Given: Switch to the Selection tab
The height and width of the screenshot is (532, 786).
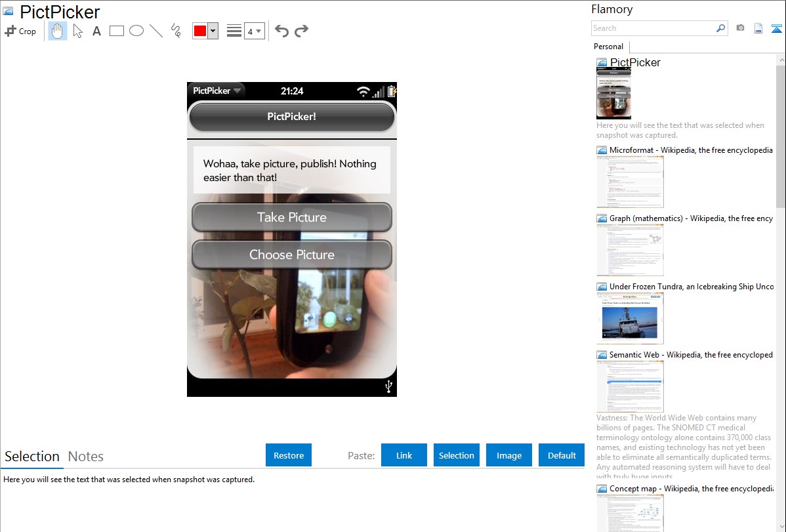Looking at the screenshot, I should [x=32, y=457].
